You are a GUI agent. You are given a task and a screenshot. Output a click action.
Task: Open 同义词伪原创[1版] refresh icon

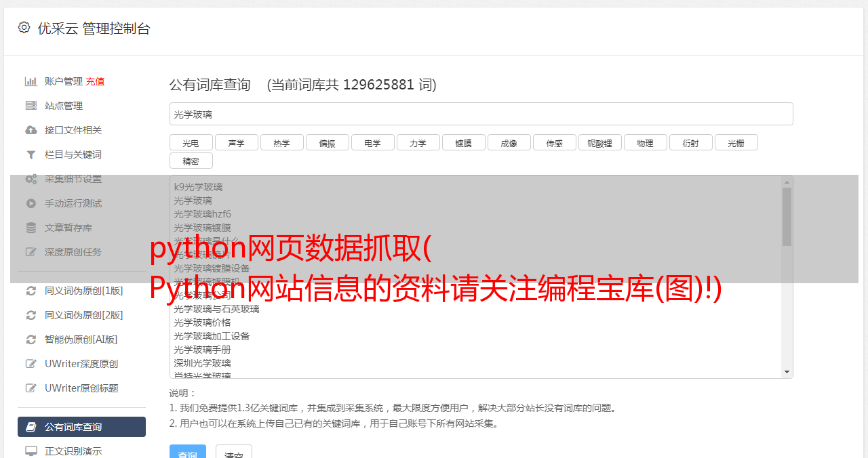click(31, 291)
